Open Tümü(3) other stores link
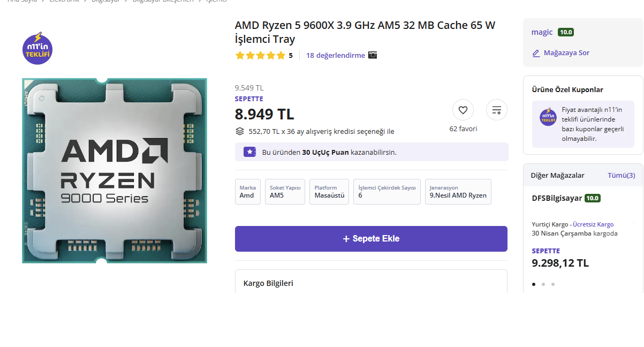This screenshot has height=347, width=644. pos(622,175)
